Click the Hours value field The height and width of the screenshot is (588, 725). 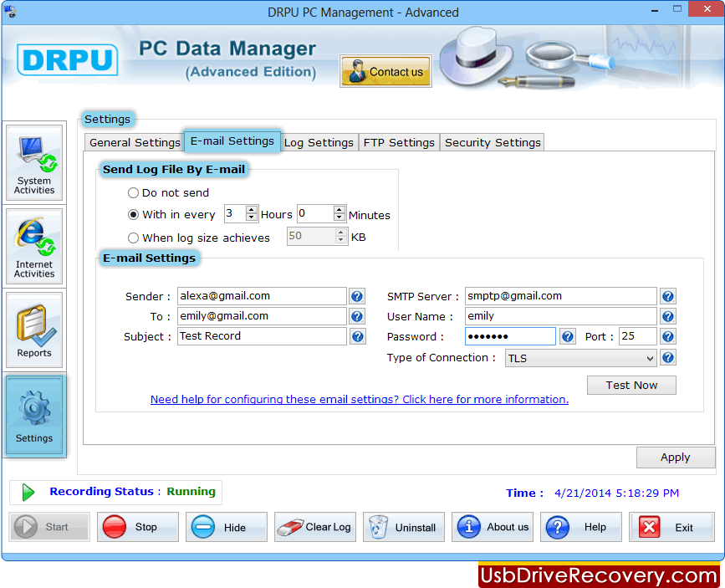(235, 213)
